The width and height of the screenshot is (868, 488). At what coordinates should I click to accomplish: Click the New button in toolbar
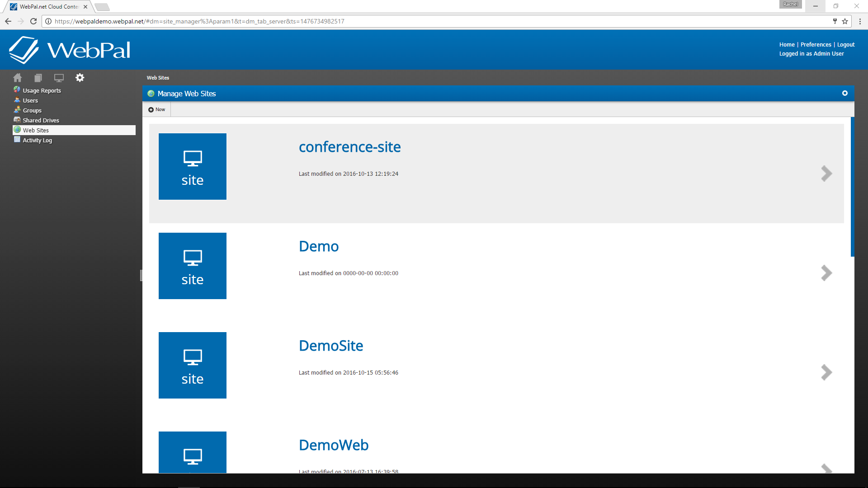(x=157, y=109)
